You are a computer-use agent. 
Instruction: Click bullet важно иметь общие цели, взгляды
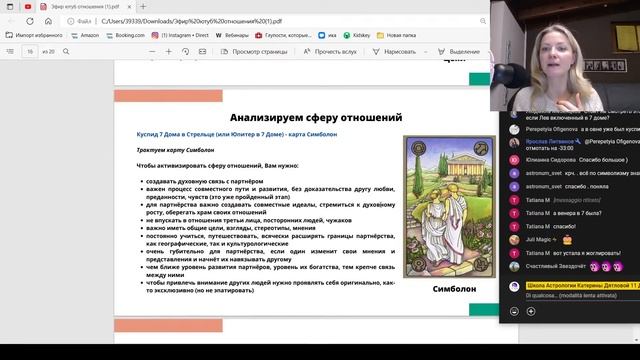tap(231, 228)
